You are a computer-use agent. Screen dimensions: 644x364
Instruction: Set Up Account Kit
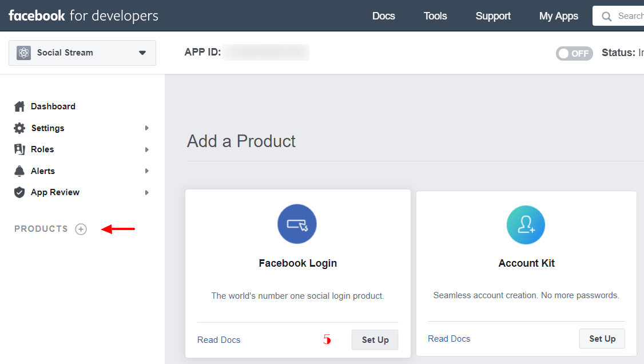click(x=602, y=338)
